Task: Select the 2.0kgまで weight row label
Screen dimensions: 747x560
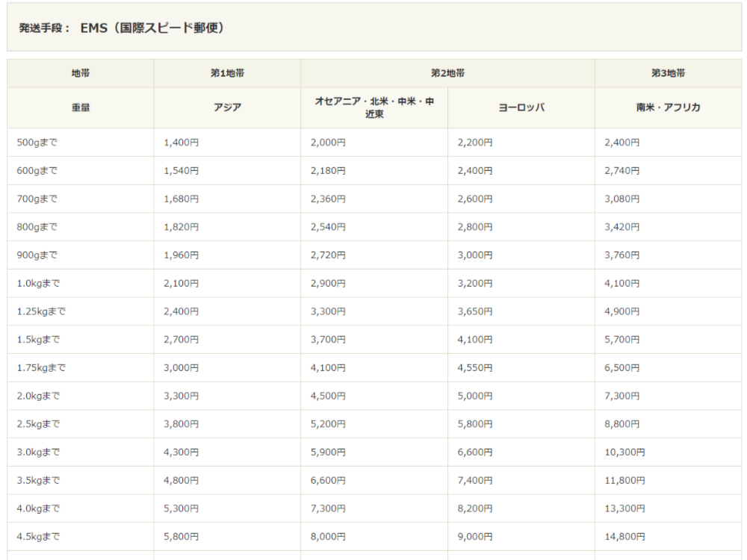Action: pyautogui.click(x=39, y=396)
